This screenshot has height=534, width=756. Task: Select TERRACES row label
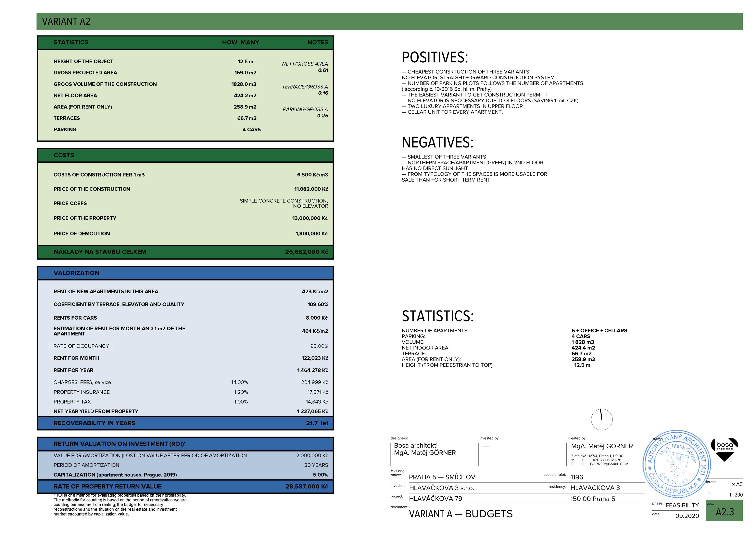[67, 118]
